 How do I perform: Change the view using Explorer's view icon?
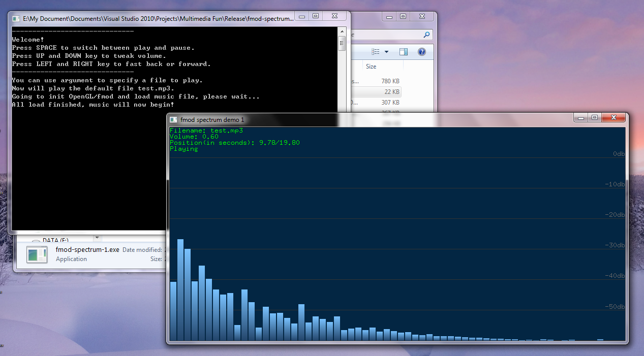point(376,52)
